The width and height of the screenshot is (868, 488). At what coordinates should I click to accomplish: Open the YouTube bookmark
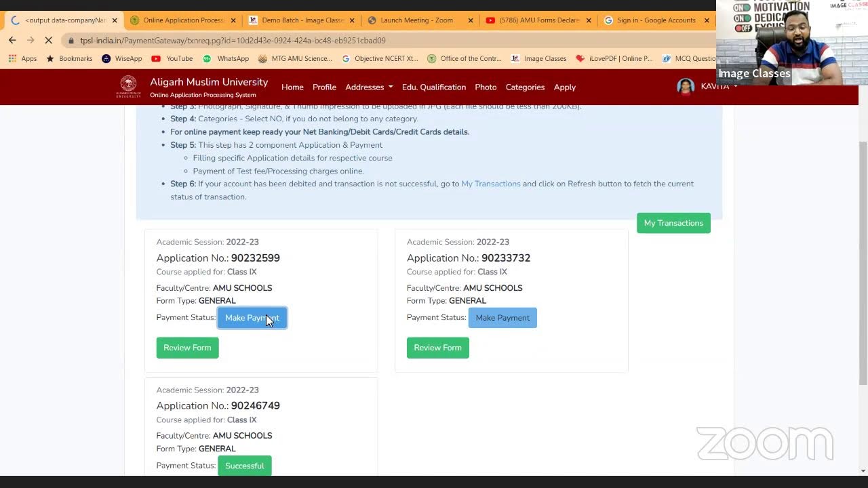[x=172, y=59]
